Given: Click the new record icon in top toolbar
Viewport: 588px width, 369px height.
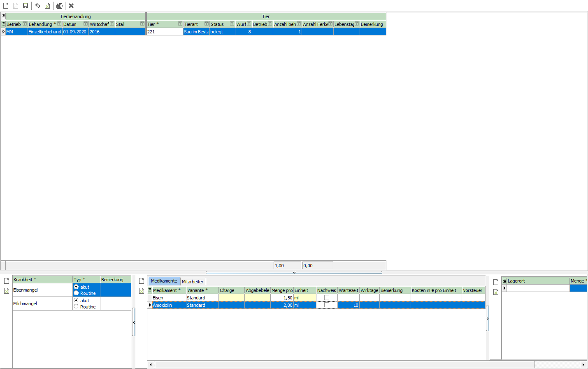Looking at the screenshot, I should (x=6, y=6).
